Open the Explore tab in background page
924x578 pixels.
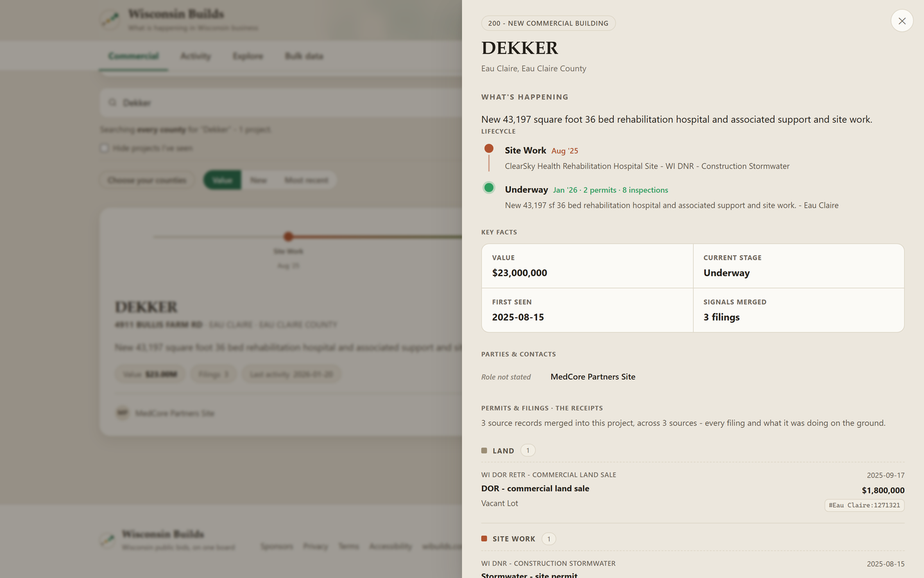[x=248, y=56]
